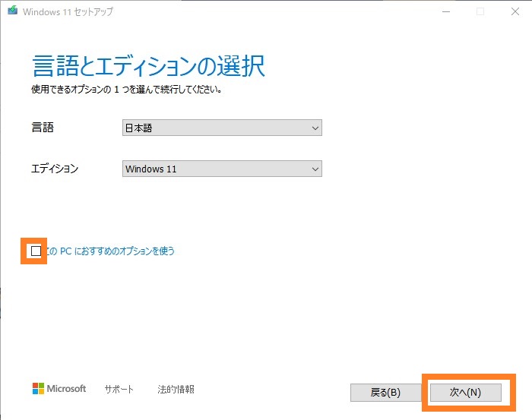Screen dimensions: 532x420
Task: Open the 法的情報 link
Action: pos(176,389)
